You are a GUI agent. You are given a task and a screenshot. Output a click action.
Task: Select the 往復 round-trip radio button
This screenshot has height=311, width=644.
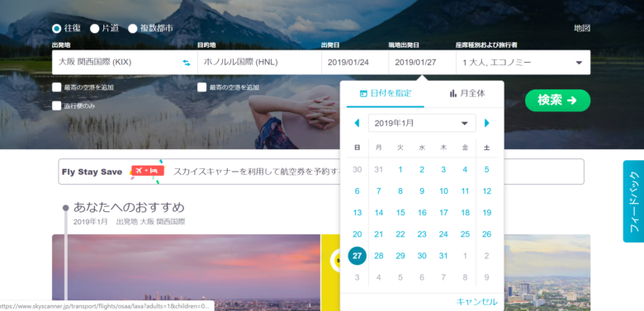(x=57, y=29)
